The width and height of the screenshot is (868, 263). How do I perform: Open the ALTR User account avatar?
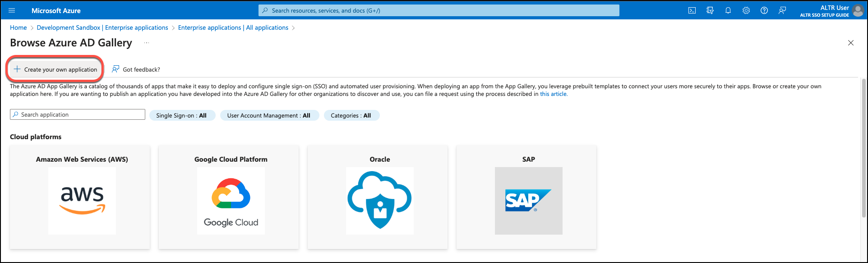pyautogui.click(x=858, y=11)
